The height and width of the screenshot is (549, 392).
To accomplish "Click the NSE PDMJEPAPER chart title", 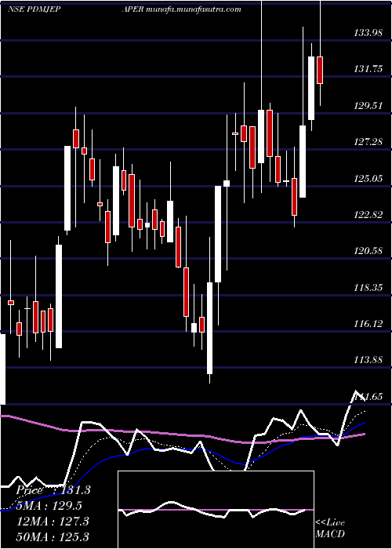I will 75,9.
